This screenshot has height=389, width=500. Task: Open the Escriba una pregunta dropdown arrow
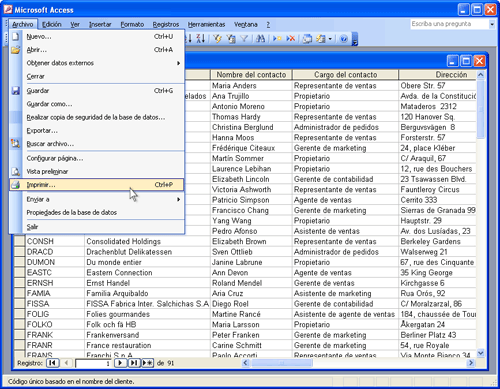(492, 24)
